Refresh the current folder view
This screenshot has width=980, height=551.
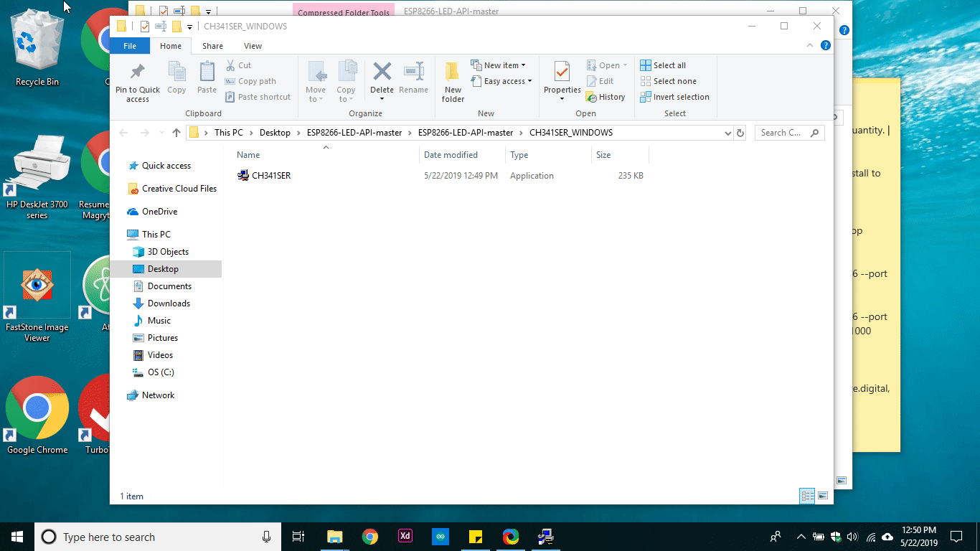point(740,133)
